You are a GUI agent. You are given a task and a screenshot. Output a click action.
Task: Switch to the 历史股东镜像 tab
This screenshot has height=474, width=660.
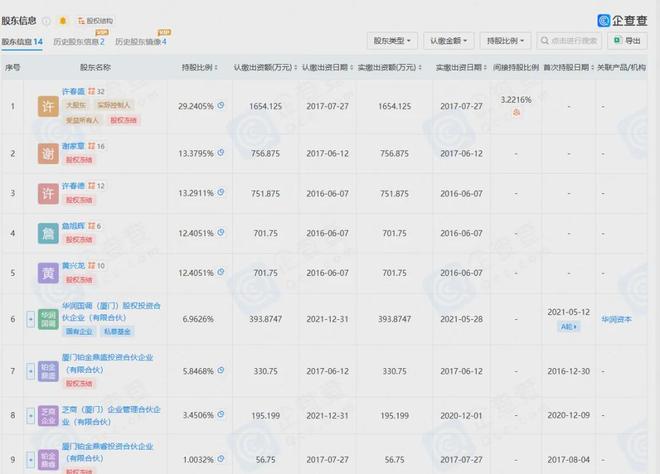click(x=140, y=42)
